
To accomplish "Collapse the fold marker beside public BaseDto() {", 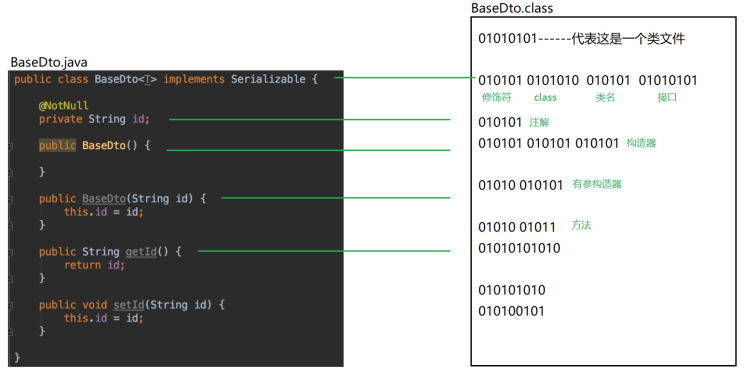I will click(10, 148).
